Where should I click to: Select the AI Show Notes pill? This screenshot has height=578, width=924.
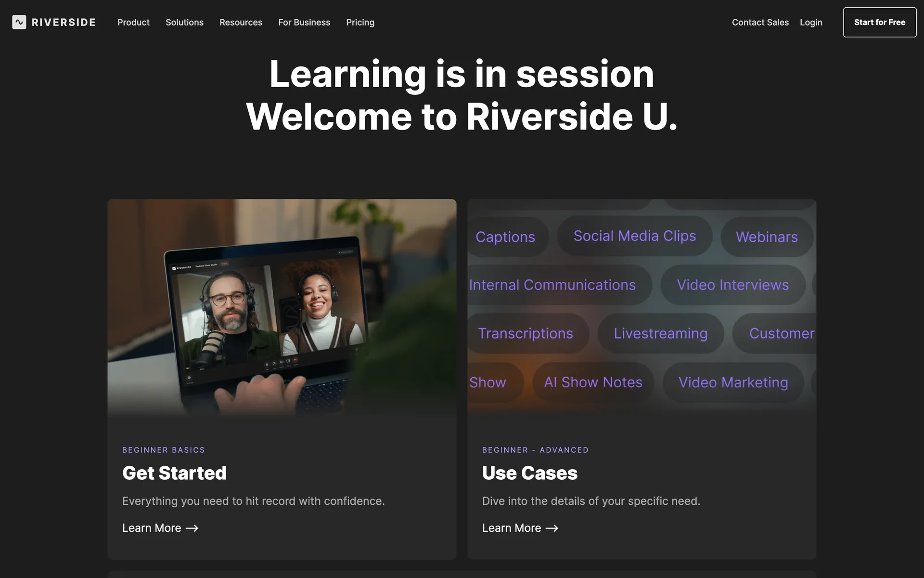pyautogui.click(x=593, y=382)
